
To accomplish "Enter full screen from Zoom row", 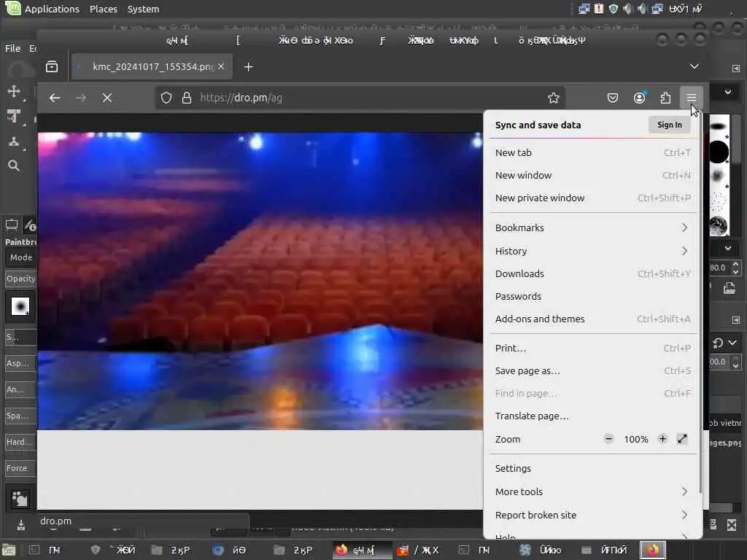I will [x=682, y=439].
